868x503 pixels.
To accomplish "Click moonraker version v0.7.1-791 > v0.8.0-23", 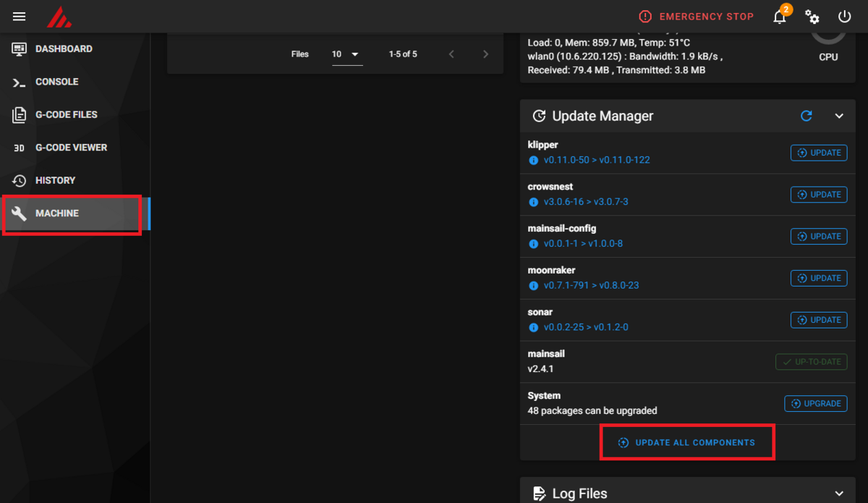I will coord(591,286).
